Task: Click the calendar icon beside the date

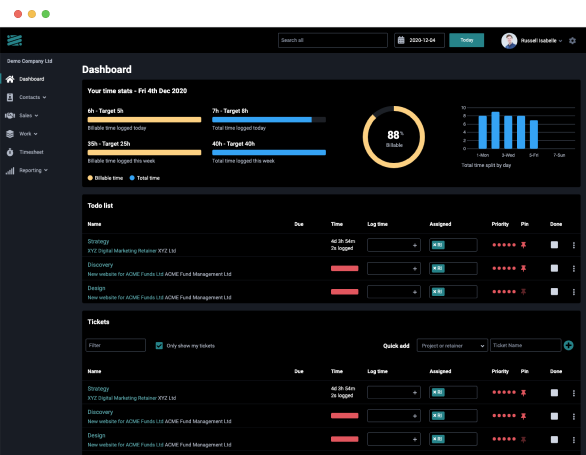Action: click(401, 40)
